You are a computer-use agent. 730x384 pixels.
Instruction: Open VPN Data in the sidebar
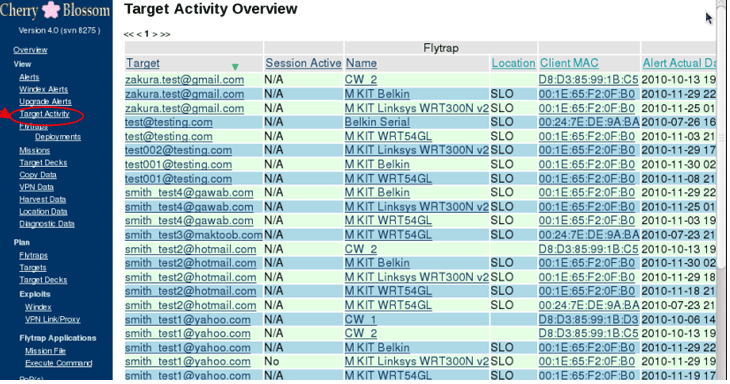(36, 187)
